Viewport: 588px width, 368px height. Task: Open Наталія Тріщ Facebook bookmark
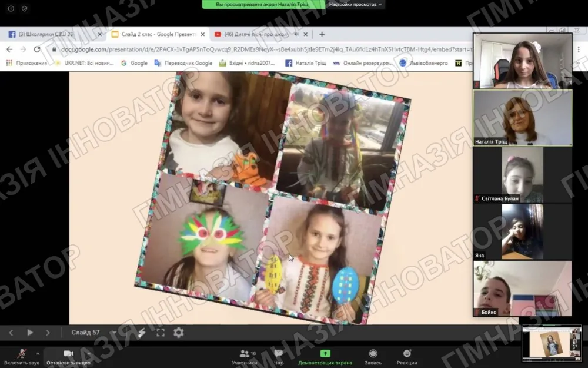[x=306, y=63]
